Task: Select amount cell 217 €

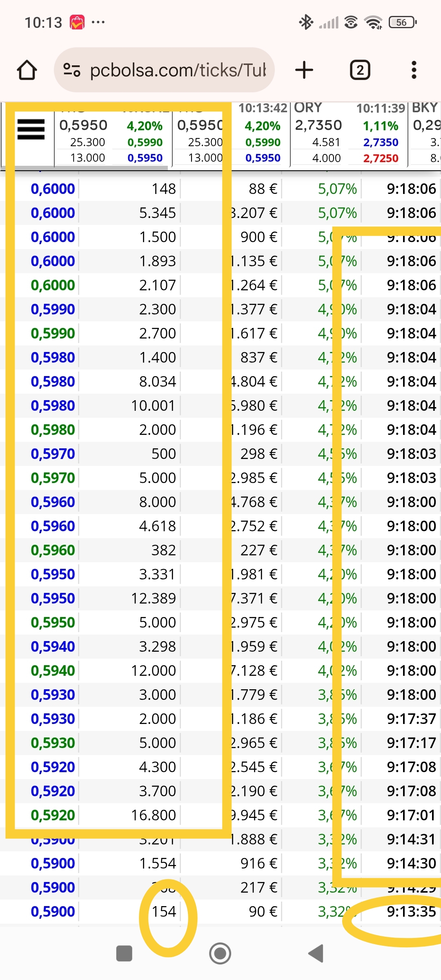Action: [x=259, y=887]
